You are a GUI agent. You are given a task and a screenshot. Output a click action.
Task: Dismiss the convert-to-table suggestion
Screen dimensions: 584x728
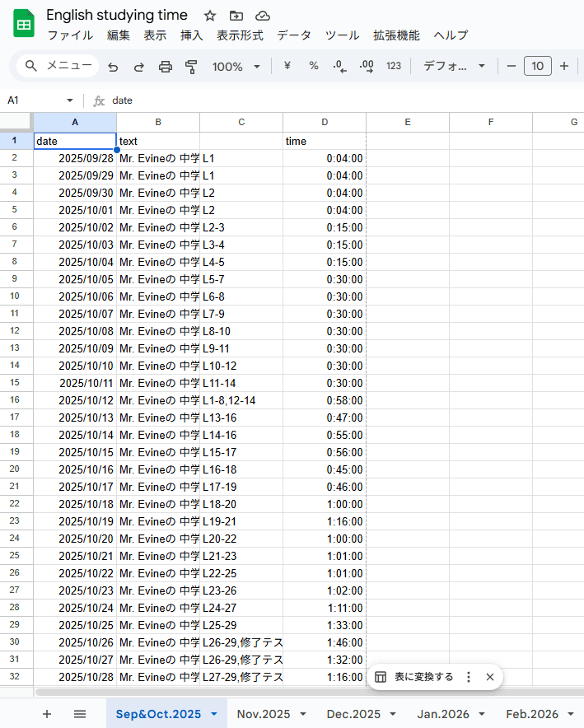click(490, 677)
